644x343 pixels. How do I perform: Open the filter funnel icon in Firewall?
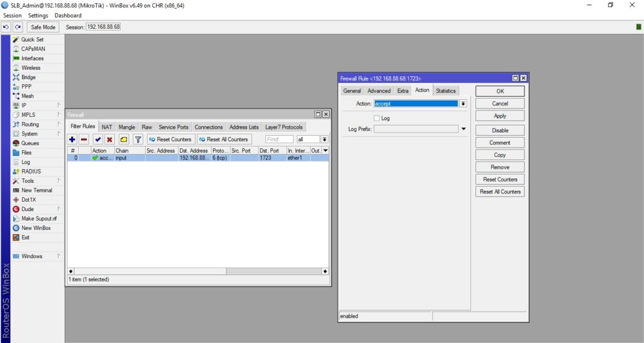(138, 139)
